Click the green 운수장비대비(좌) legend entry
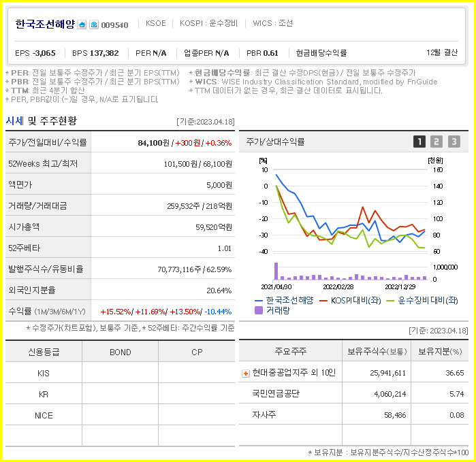476x462 pixels. (422, 300)
